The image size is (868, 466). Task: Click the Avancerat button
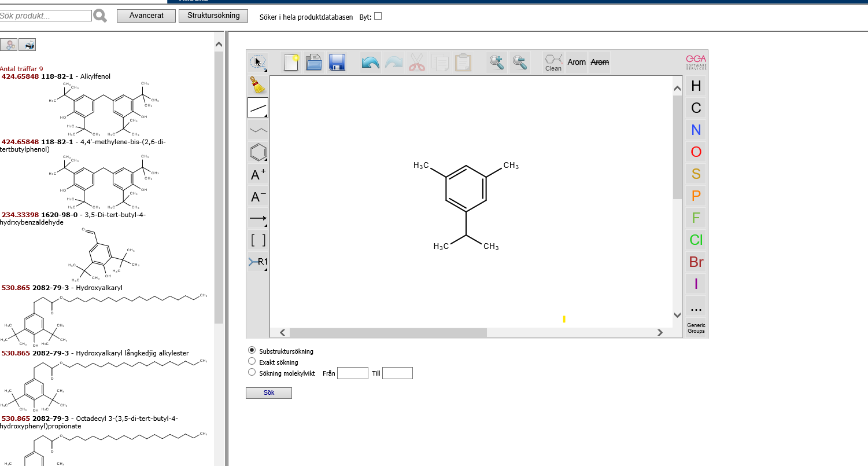(x=146, y=16)
